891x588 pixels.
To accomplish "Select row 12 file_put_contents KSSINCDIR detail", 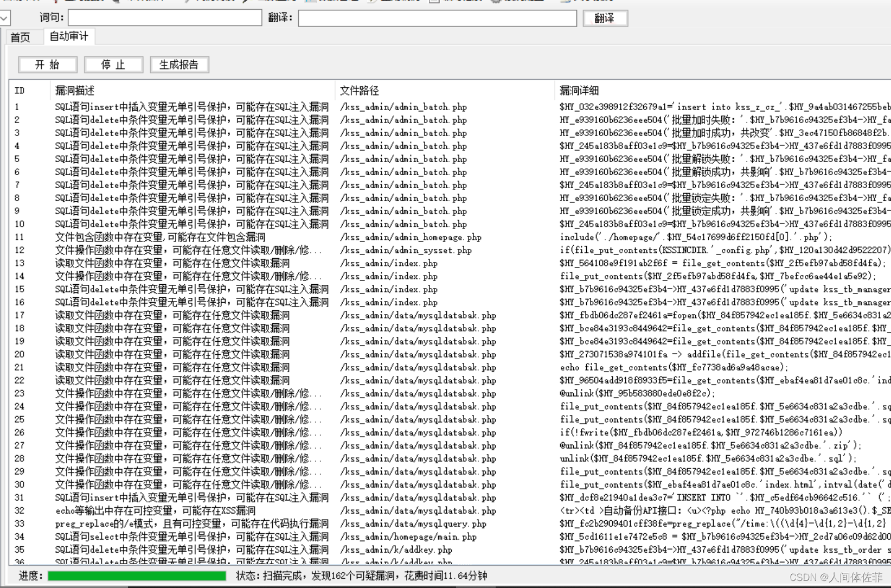I will point(725,250).
